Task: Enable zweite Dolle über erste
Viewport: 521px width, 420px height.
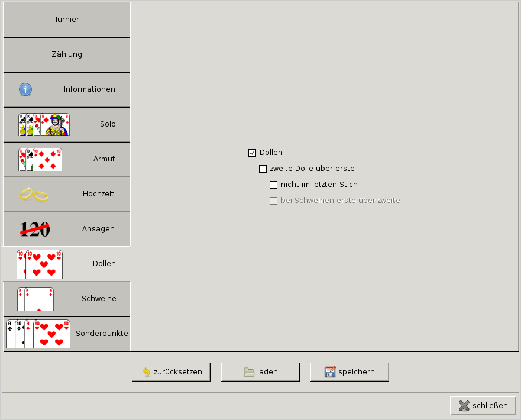Action: pyautogui.click(x=263, y=169)
